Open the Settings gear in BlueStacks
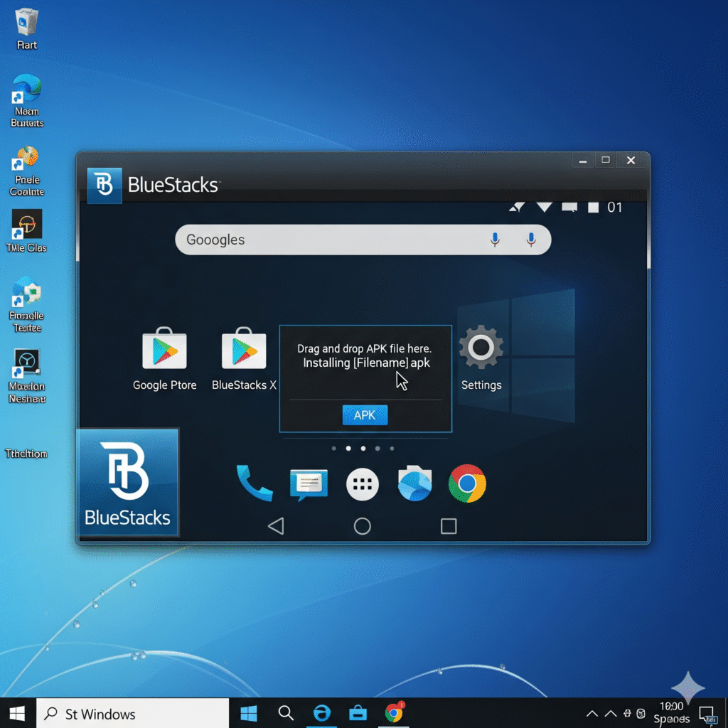The width and height of the screenshot is (728, 728). pyautogui.click(x=481, y=348)
